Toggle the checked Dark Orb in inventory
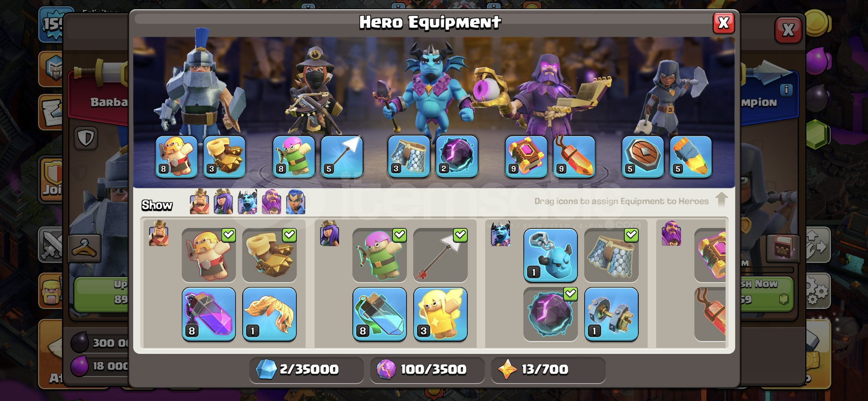Image resolution: width=868 pixels, height=401 pixels. (550, 314)
